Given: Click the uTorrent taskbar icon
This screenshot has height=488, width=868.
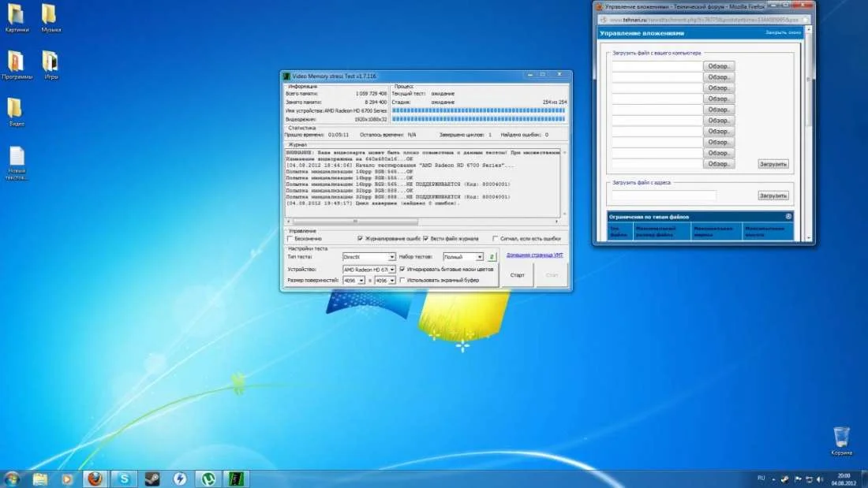Looking at the screenshot, I should point(208,479).
